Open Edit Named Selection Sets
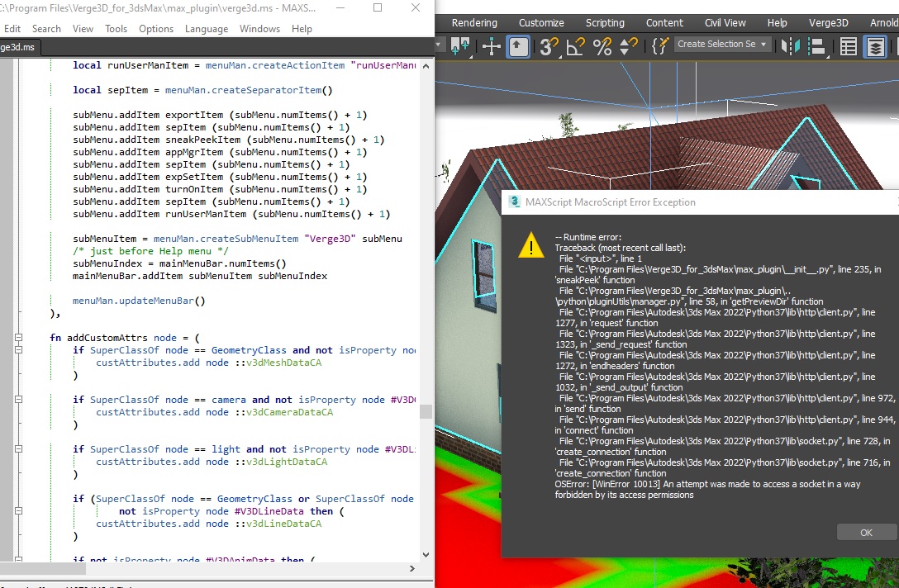This screenshot has width=899, height=588. click(x=660, y=46)
